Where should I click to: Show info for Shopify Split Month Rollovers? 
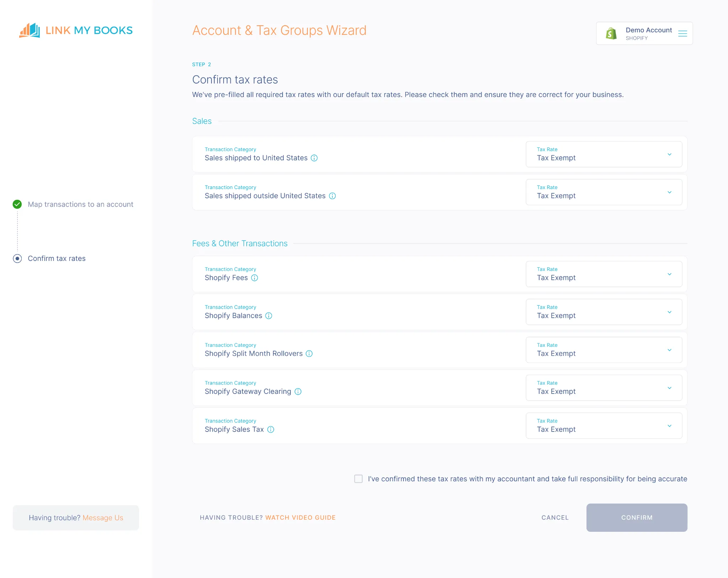309,353
